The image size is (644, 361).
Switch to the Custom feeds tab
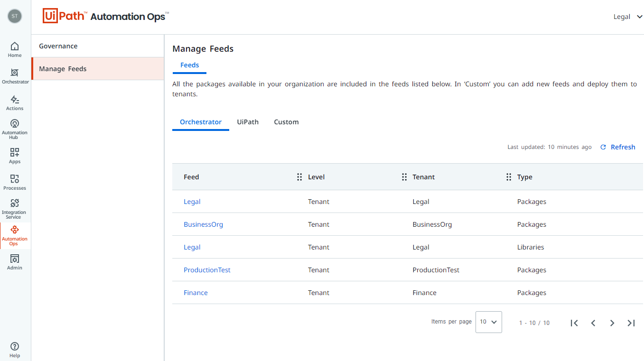tap(286, 122)
